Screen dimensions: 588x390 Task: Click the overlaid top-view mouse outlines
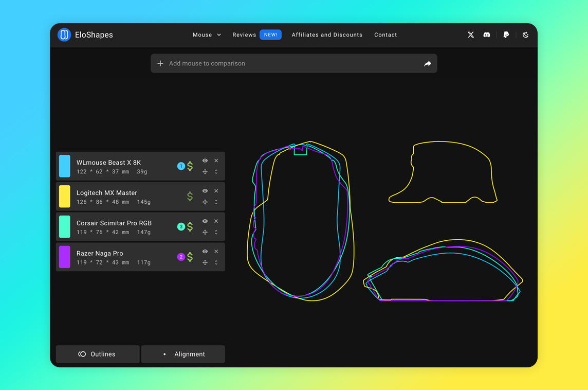[x=300, y=221]
